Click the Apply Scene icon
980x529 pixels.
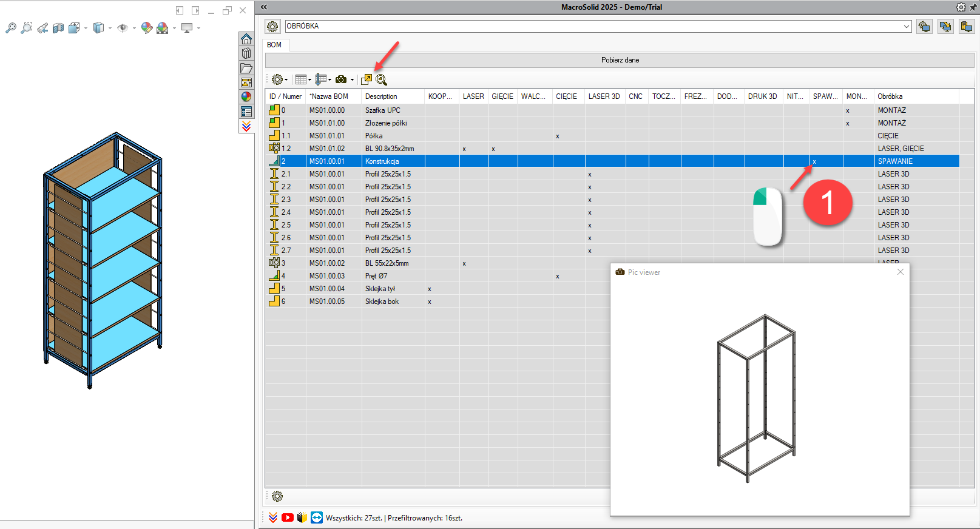click(163, 28)
